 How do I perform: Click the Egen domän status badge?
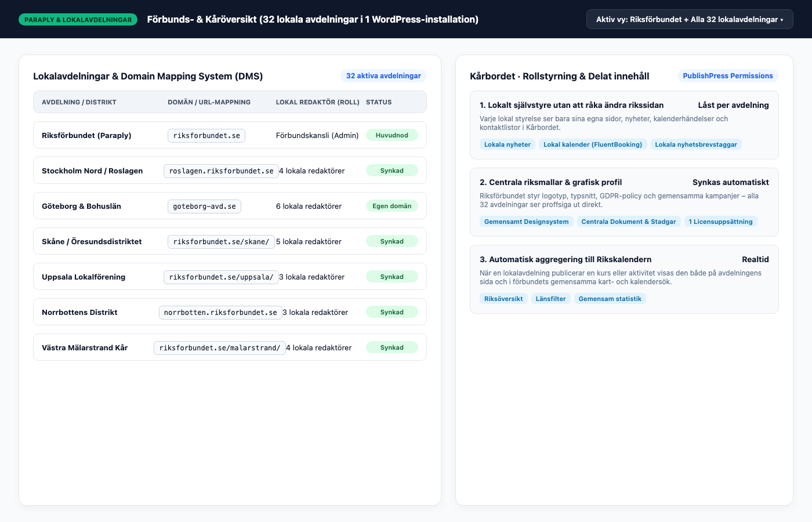click(x=392, y=206)
